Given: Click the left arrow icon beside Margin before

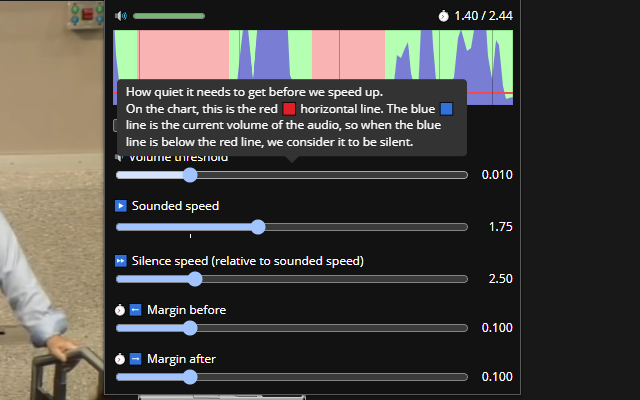Looking at the screenshot, I should [x=136, y=310].
